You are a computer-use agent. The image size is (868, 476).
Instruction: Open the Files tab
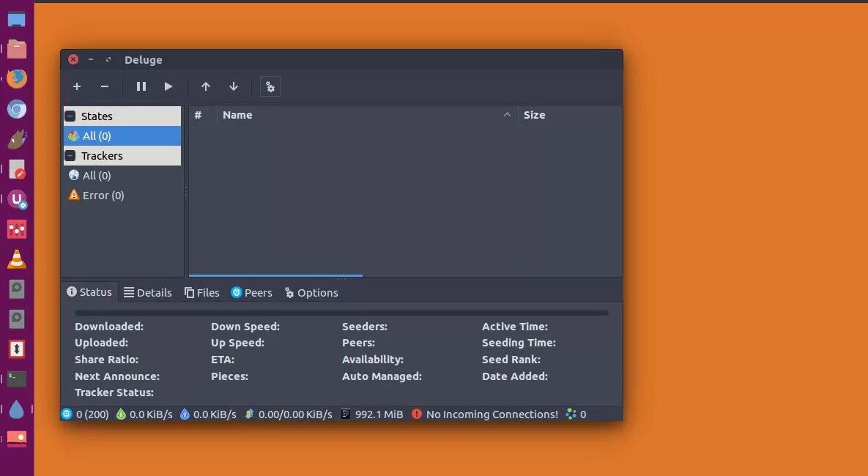click(202, 293)
